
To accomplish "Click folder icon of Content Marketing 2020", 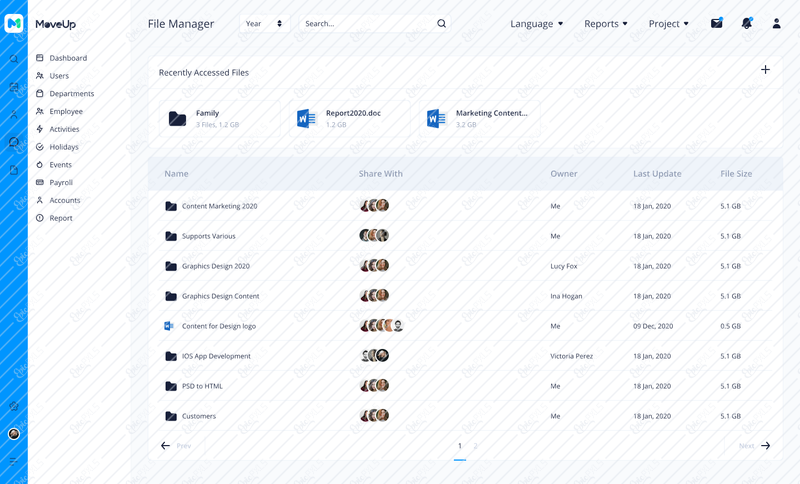I will 171,206.
